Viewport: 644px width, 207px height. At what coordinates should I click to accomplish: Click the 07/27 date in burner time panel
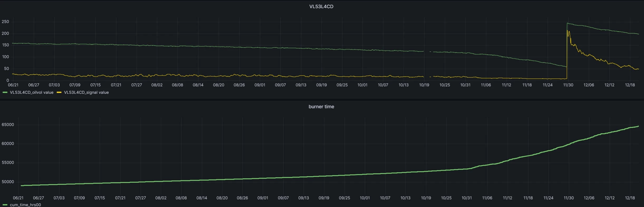[141, 198]
